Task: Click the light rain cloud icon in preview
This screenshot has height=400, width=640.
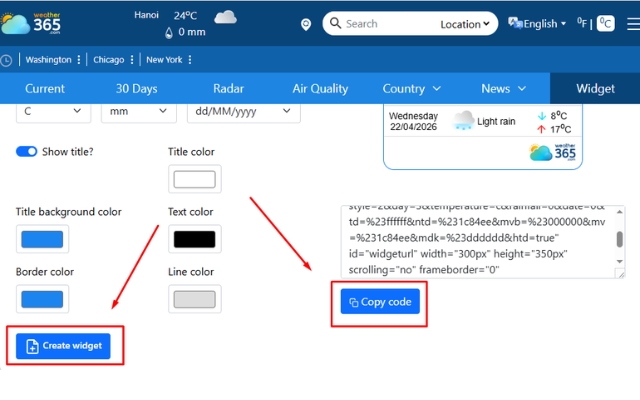Action: [463, 121]
